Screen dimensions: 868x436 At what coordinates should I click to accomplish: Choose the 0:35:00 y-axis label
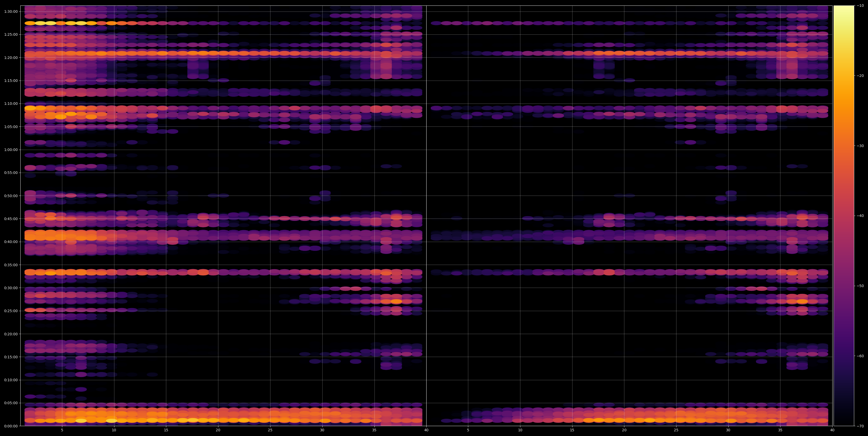click(x=11, y=265)
